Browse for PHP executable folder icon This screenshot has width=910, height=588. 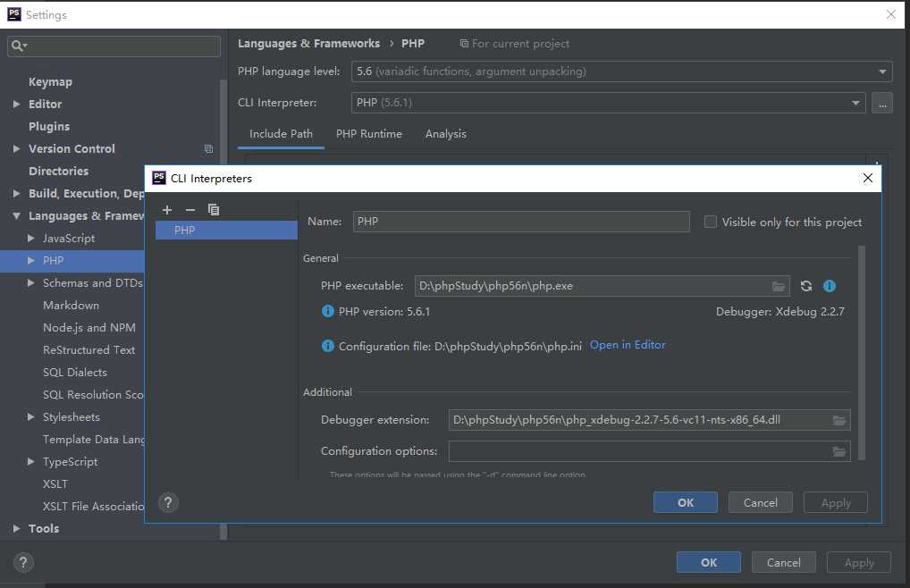pyautogui.click(x=779, y=286)
